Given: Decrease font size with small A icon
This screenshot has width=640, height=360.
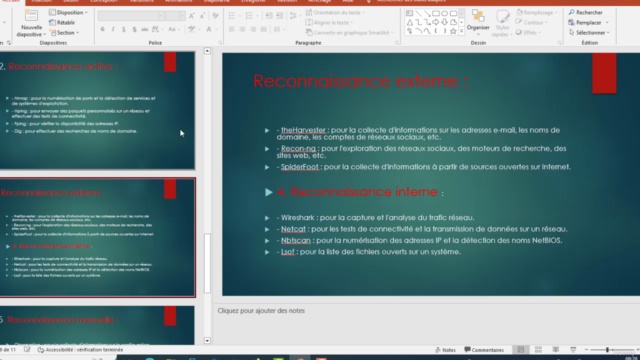Looking at the screenshot, I should (202, 16).
